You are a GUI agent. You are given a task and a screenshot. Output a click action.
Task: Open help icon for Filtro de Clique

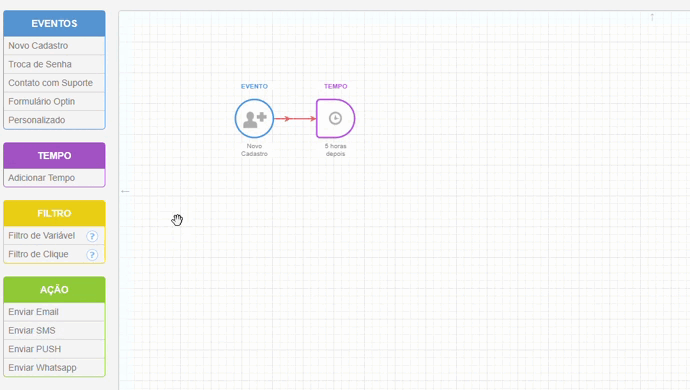(x=92, y=254)
